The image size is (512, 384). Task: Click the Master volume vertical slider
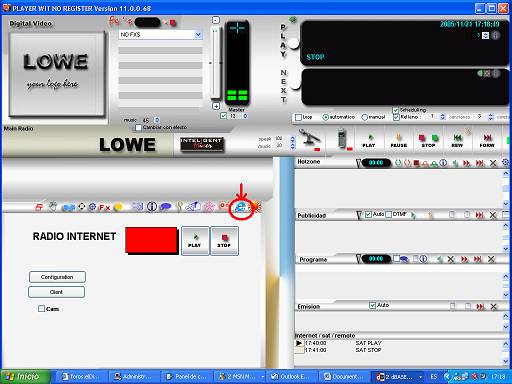click(x=216, y=63)
